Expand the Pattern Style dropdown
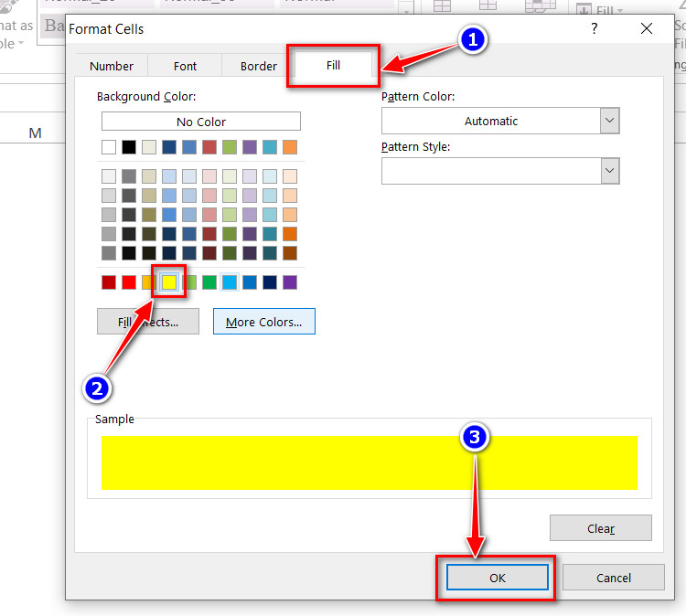The image size is (686, 616). (x=609, y=171)
